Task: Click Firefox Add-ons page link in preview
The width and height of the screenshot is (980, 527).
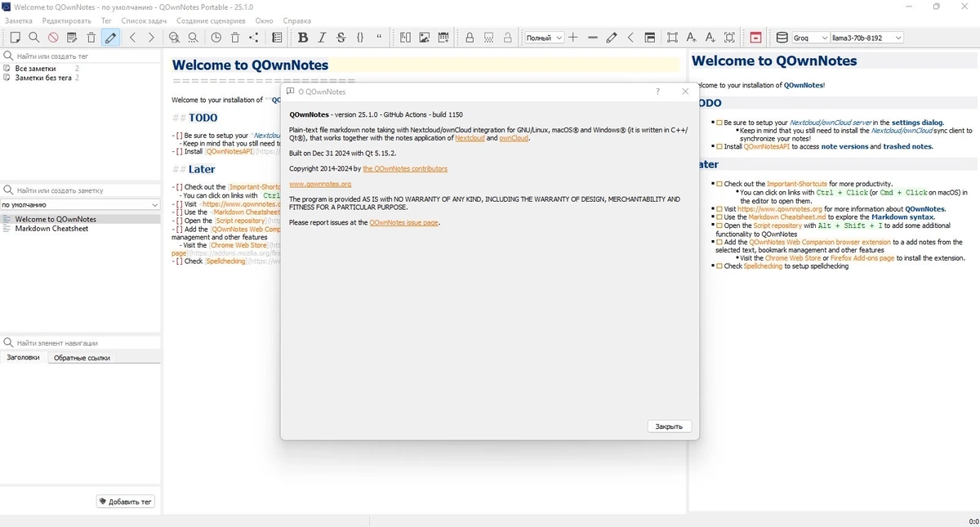Action: tap(862, 258)
